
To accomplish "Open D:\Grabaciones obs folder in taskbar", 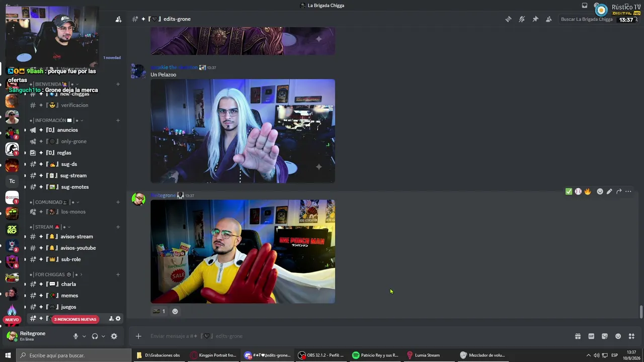I will point(158,355).
